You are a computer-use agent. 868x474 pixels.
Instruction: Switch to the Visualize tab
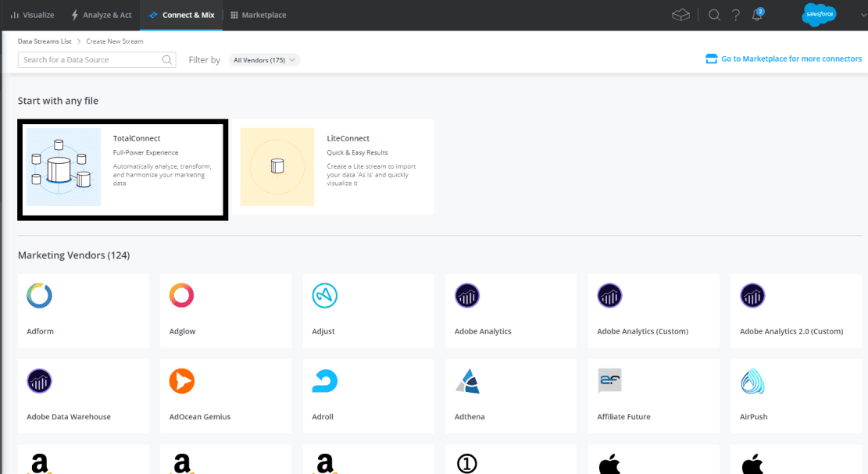(32, 14)
